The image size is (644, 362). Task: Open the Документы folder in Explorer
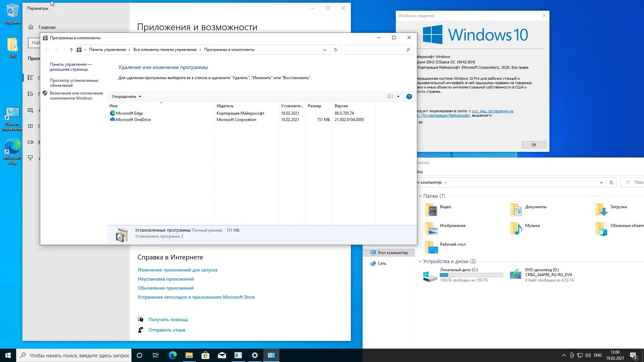528,209
